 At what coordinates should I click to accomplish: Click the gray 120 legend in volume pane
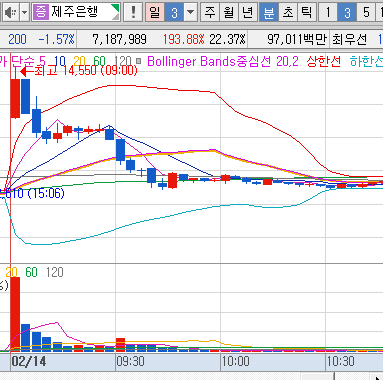point(54,272)
